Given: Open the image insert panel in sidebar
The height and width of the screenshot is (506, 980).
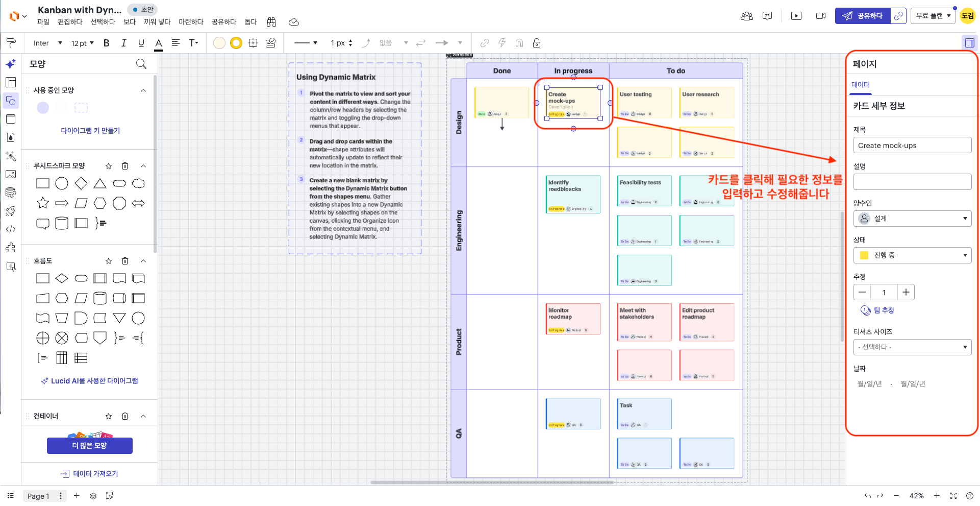Looking at the screenshot, I should 11,174.
